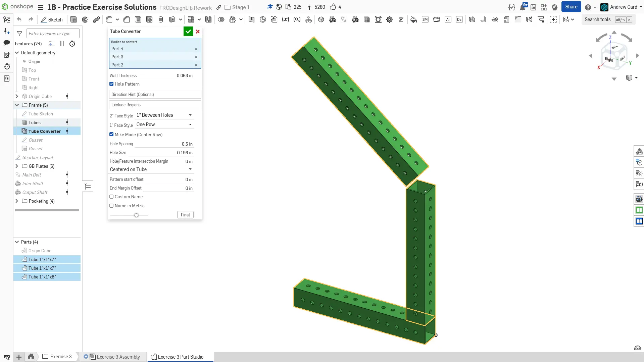The height and width of the screenshot is (362, 644).
Task: Select the Exercise 3 Part Studio tab
Action: (180, 357)
